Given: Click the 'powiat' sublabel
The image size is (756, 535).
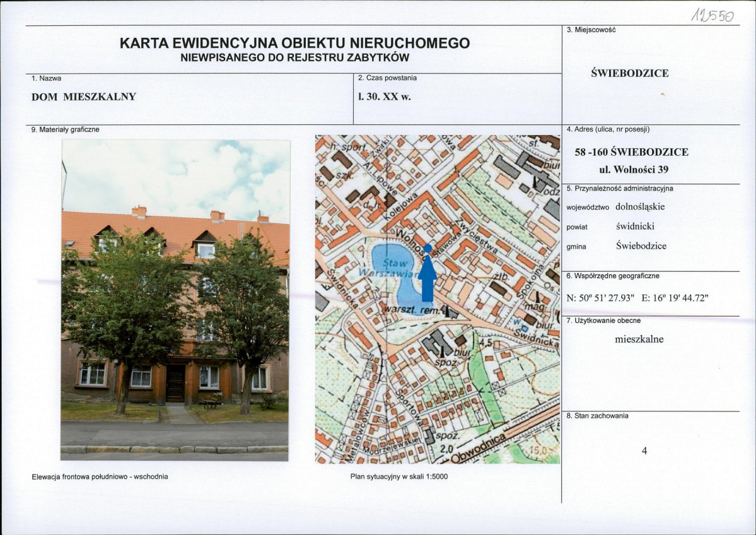Looking at the screenshot, I should (577, 227).
